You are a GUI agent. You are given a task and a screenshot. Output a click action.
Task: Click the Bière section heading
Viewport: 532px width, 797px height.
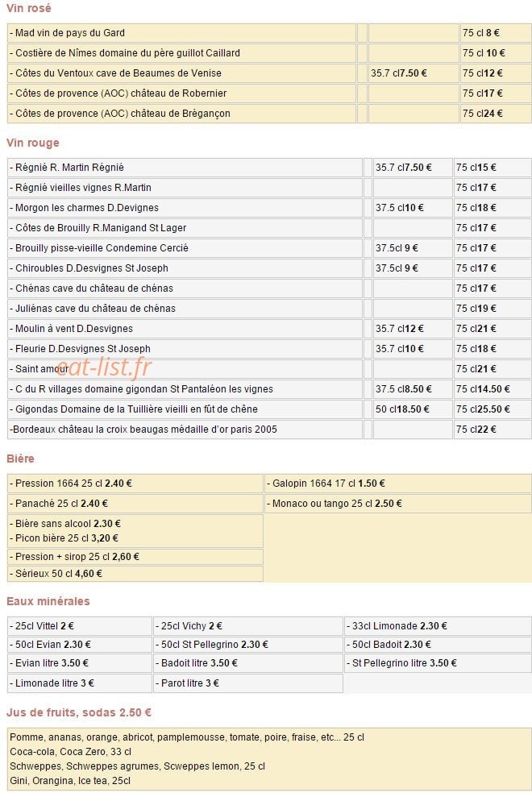click(20, 459)
